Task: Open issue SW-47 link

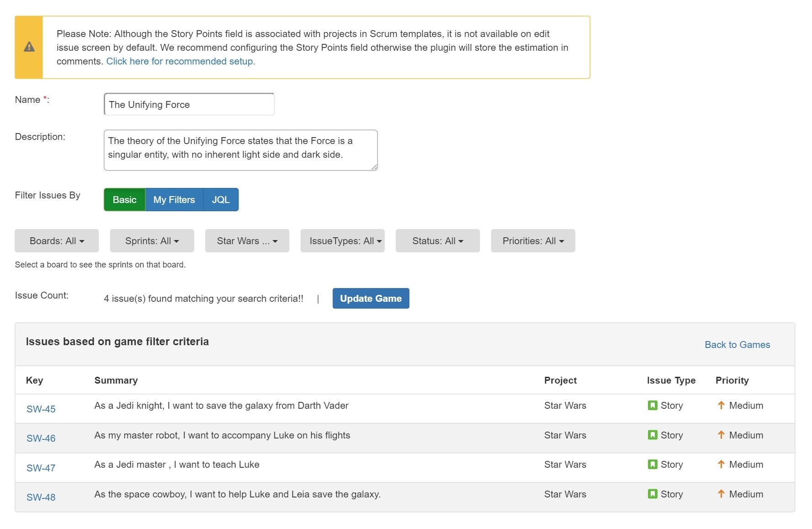Action: [41, 468]
